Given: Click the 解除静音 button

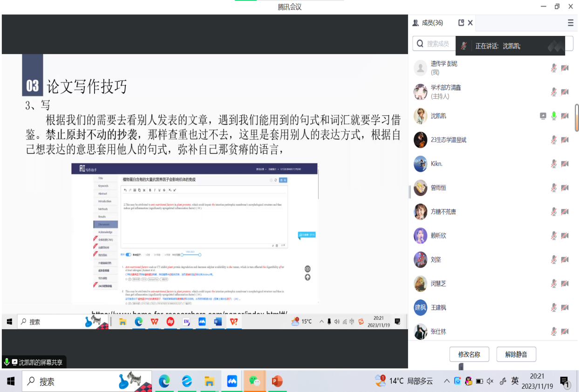Looking at the screenshot, I should [x=516, y=354].
